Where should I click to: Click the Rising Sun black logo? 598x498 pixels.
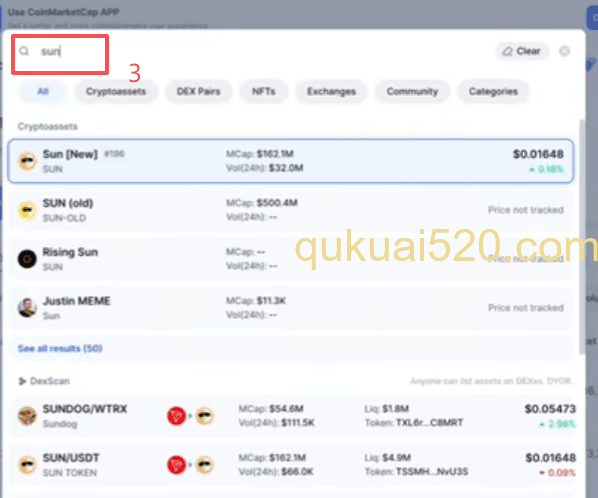[27, 259]
